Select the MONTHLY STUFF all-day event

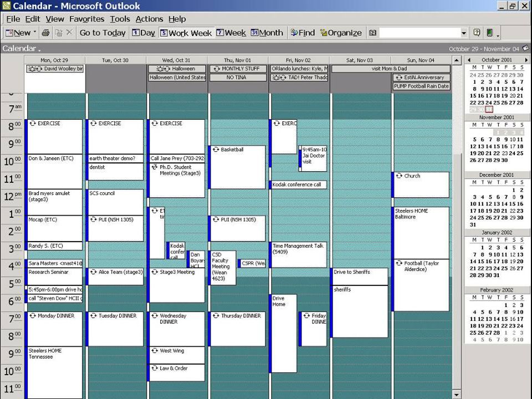238,69
